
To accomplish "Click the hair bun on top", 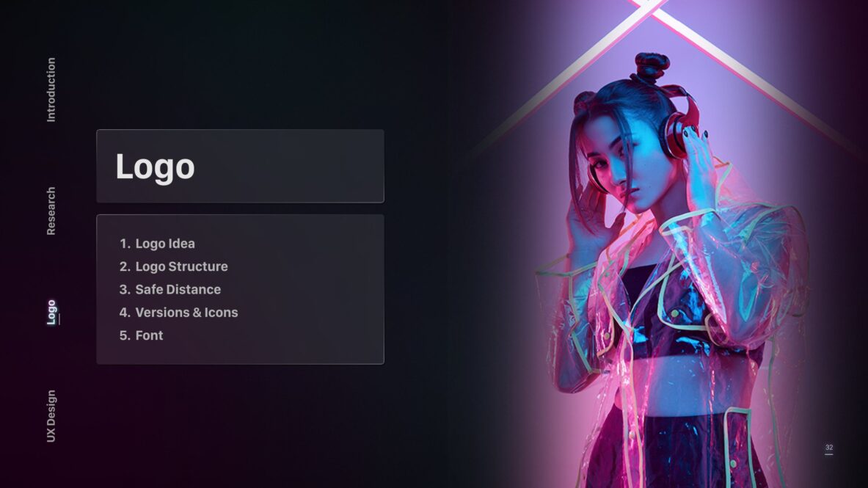I will coord(652,67).
